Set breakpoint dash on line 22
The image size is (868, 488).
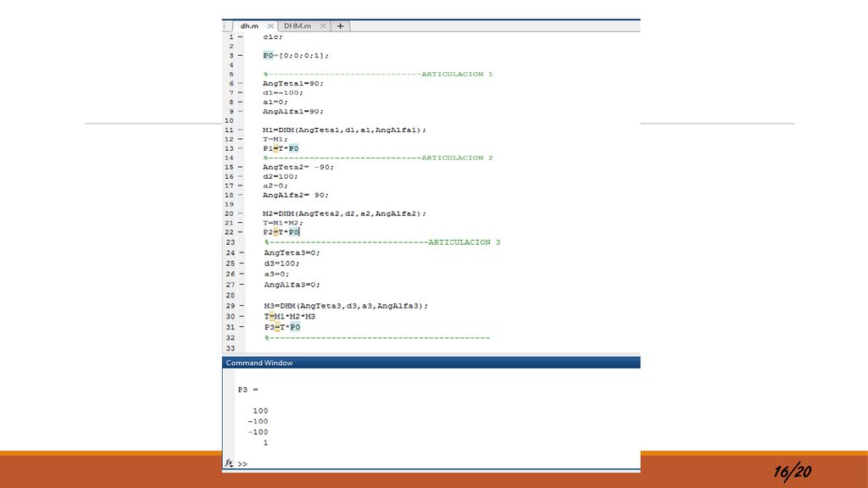[240, 232]
